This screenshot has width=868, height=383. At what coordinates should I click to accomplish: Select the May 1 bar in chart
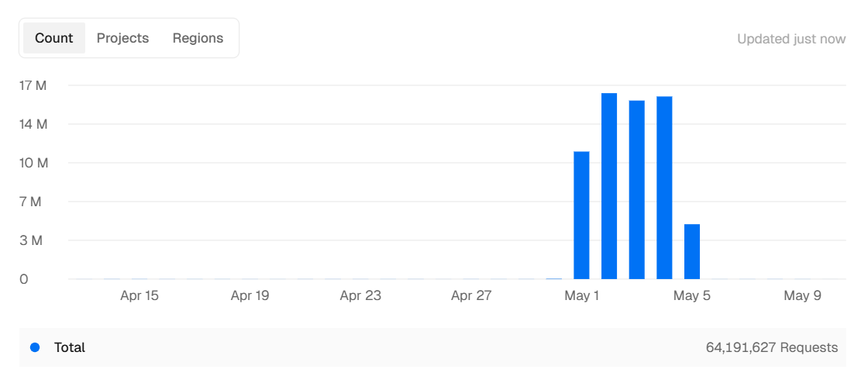(x=581, y=215)
